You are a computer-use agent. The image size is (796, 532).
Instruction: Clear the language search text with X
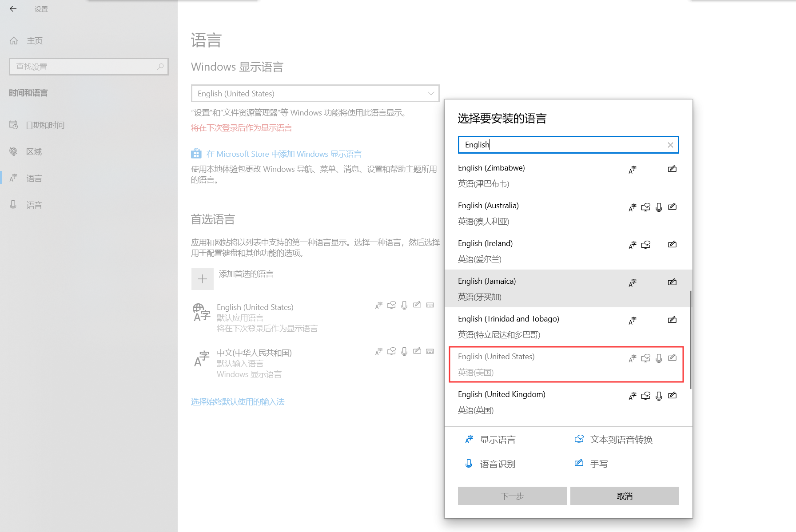(670, 145)
